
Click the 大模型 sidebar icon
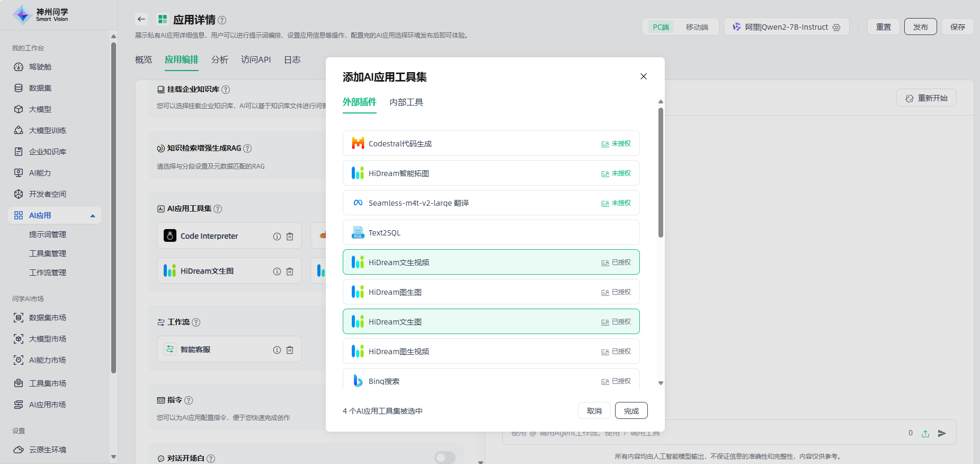pos(19,109)
